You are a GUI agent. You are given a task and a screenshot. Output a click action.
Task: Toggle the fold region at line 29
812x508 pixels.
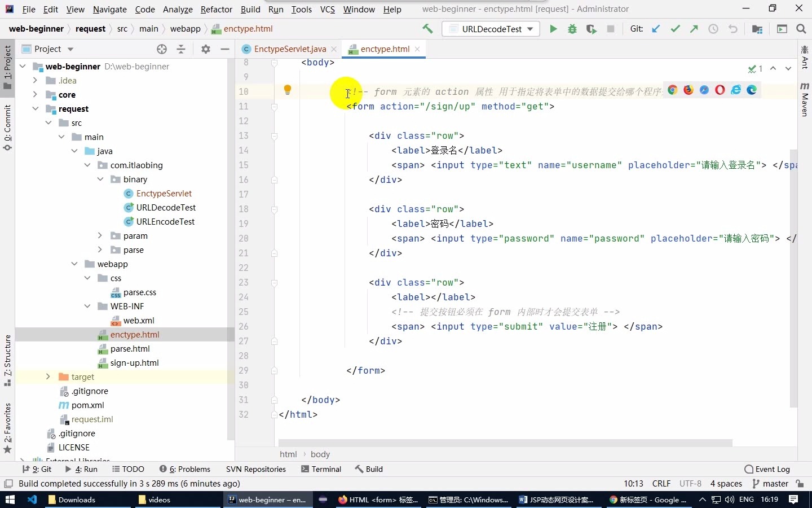[x=275, y=371]
